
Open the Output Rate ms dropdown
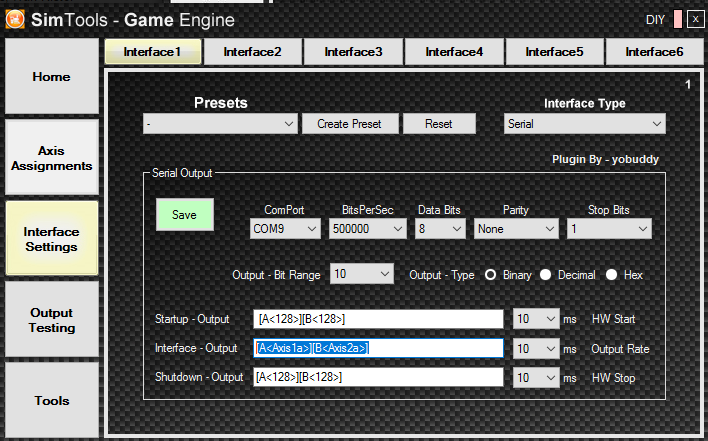click(536, 348)
